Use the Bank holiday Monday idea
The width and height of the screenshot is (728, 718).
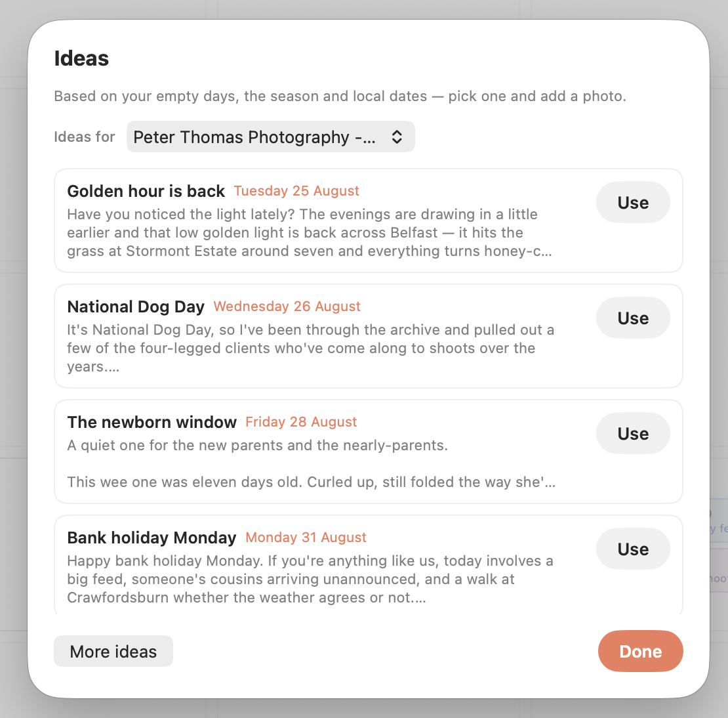click(x=633, y=549)
